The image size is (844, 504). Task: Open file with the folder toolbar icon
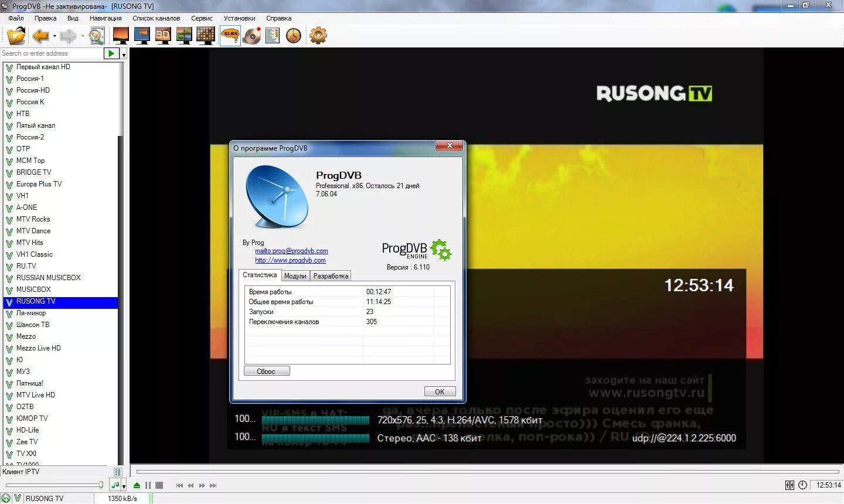(16, 36)
